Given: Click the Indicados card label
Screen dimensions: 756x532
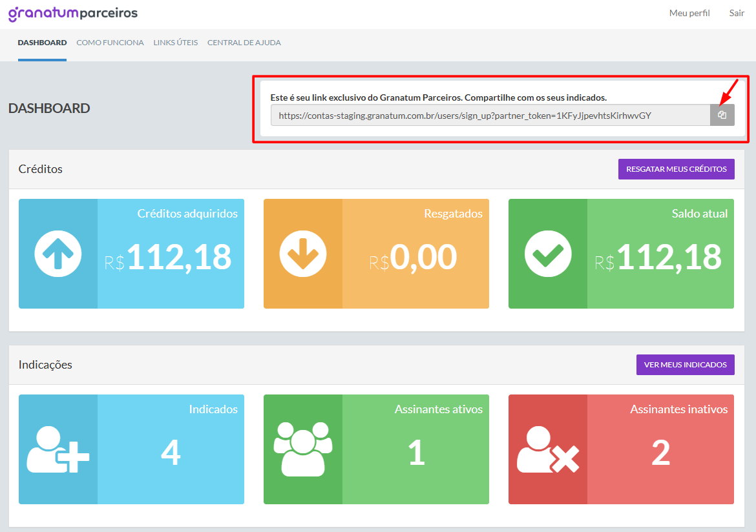Looking at the screenshot, I should [213, 409].
